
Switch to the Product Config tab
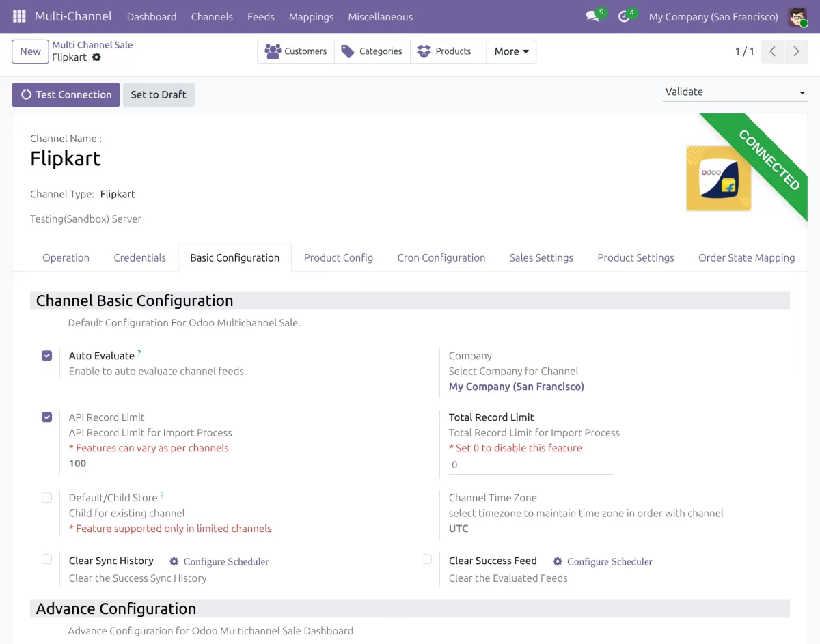[338, 257]
